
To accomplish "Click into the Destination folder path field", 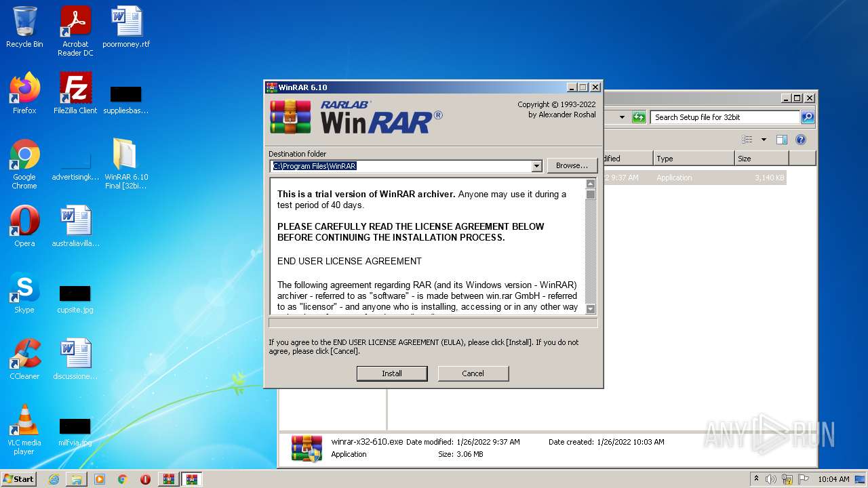I will click(401, 166).
